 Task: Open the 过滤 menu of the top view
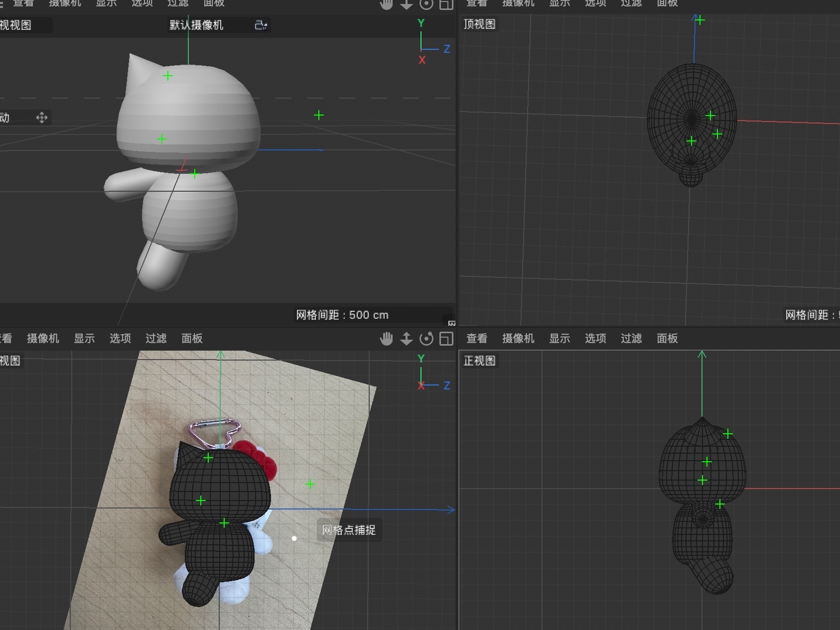(632, 4)
